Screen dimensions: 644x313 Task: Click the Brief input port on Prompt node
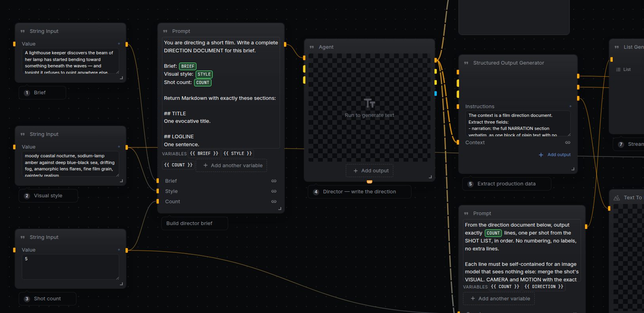tap(158, 181)
